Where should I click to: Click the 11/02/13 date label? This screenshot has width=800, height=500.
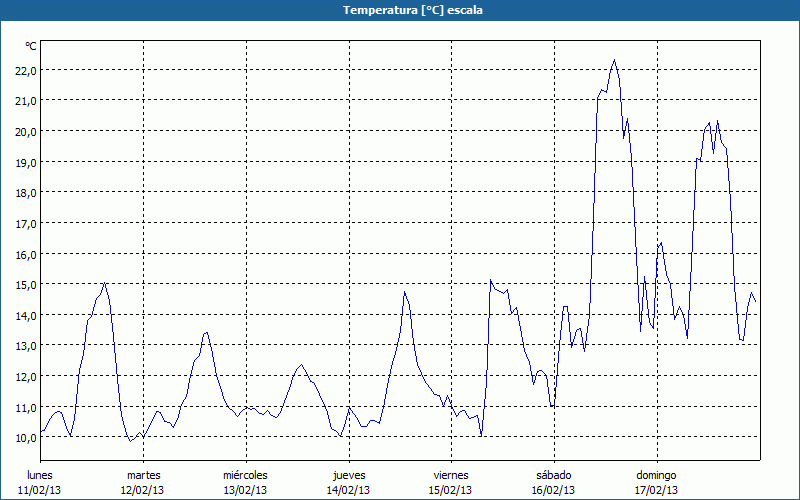click(x=41, y=490)
